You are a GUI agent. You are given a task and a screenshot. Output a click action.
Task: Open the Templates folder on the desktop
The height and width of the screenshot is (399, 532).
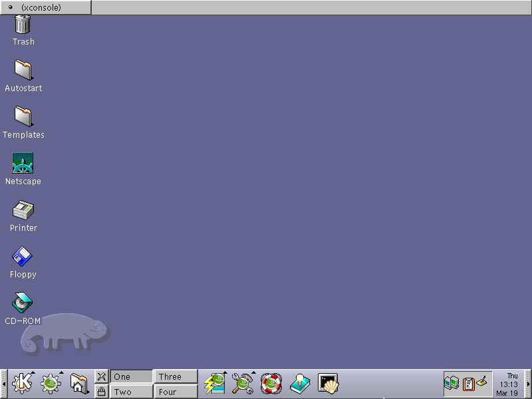coord(23,116)
